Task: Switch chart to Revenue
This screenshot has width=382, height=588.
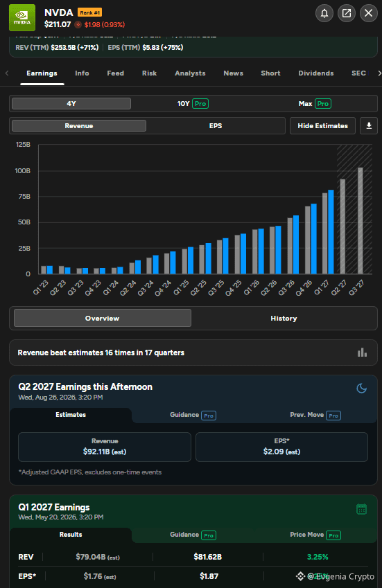Action: 79,125
